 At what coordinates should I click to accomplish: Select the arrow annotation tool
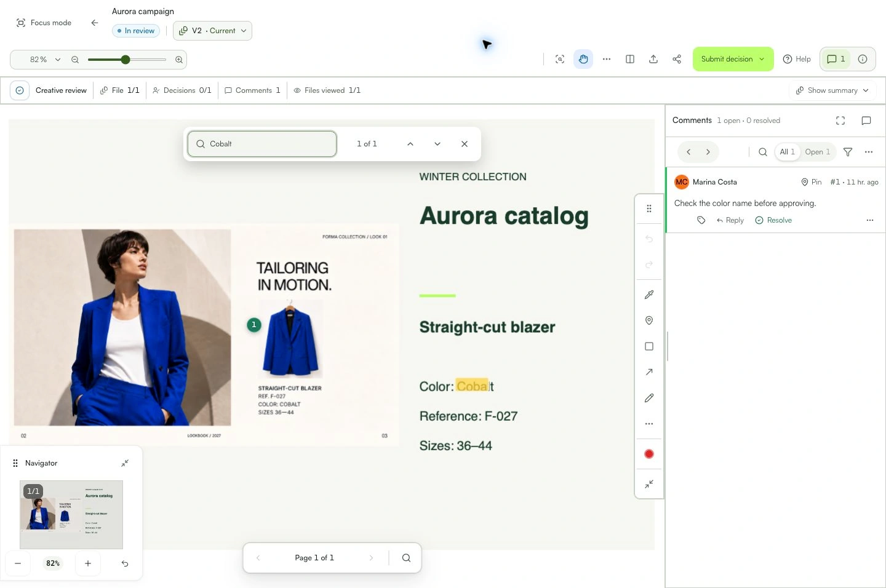pyautogui.click(x=649, y=372)
